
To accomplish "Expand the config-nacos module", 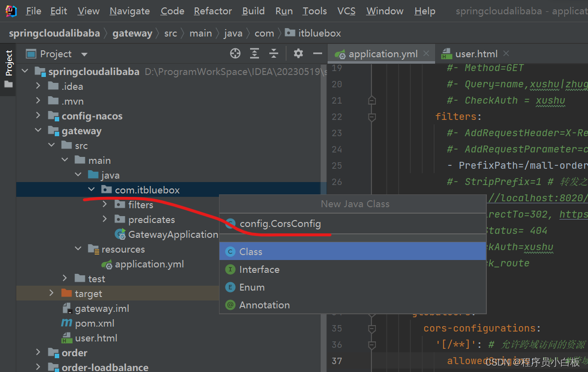I will pyautogui.click(x=38, y=115).
